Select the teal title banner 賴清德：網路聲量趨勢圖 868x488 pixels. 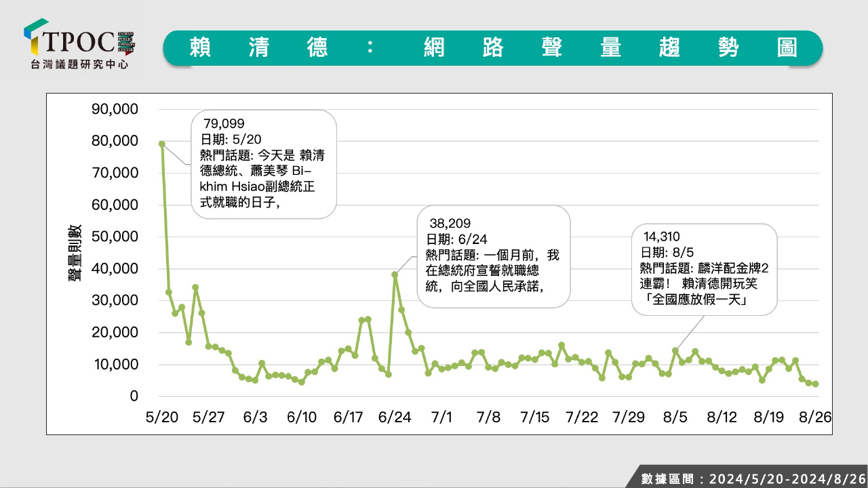point(493,47)
